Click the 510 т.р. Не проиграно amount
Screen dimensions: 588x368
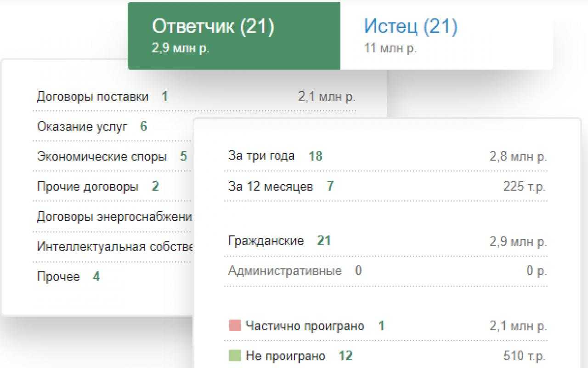click(x=525, y=356)
